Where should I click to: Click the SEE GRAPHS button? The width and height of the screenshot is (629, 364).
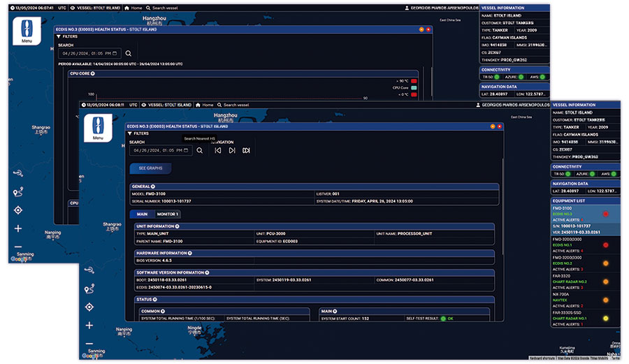click(150, 168)
